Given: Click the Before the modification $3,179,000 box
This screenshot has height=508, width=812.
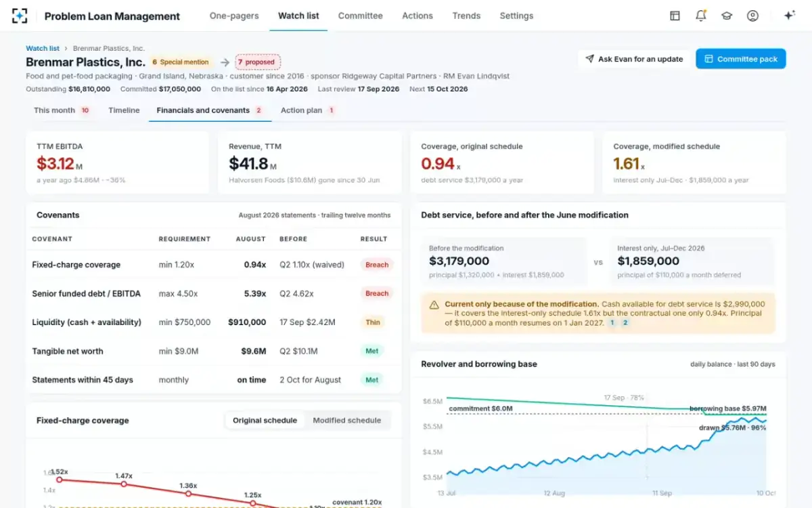Looking at the screenshot, I should pos(503,261).
